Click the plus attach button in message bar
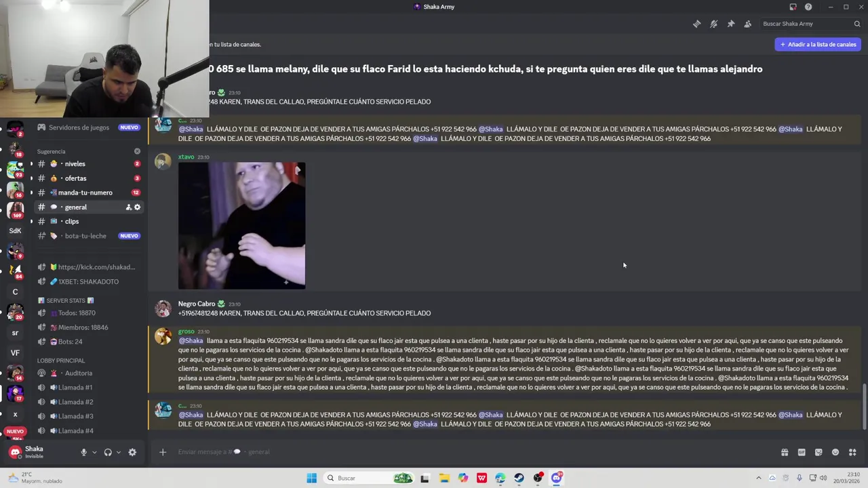The height and width of the screenshot is (488, 868). click(163, 452)
